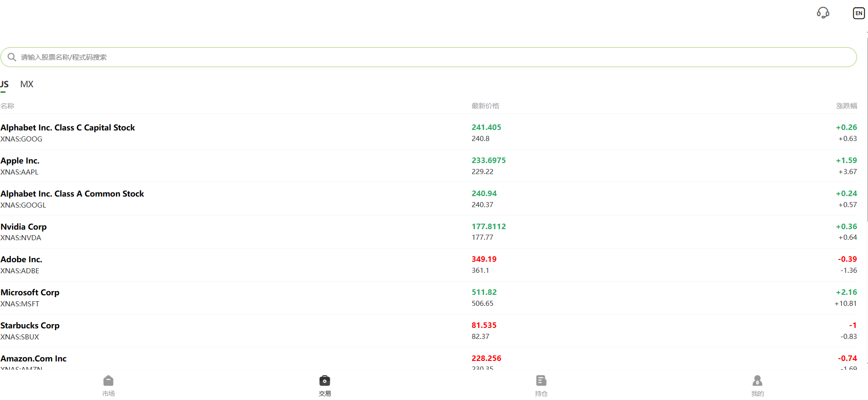Open the 市场 market icon
868x400 pixels.
tap(108, 385)
